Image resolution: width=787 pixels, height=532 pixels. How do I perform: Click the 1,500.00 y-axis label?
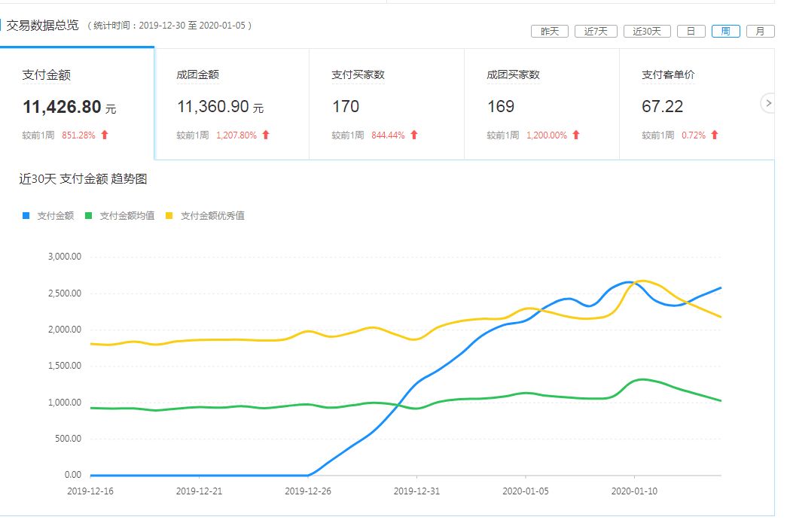point(65,366)
